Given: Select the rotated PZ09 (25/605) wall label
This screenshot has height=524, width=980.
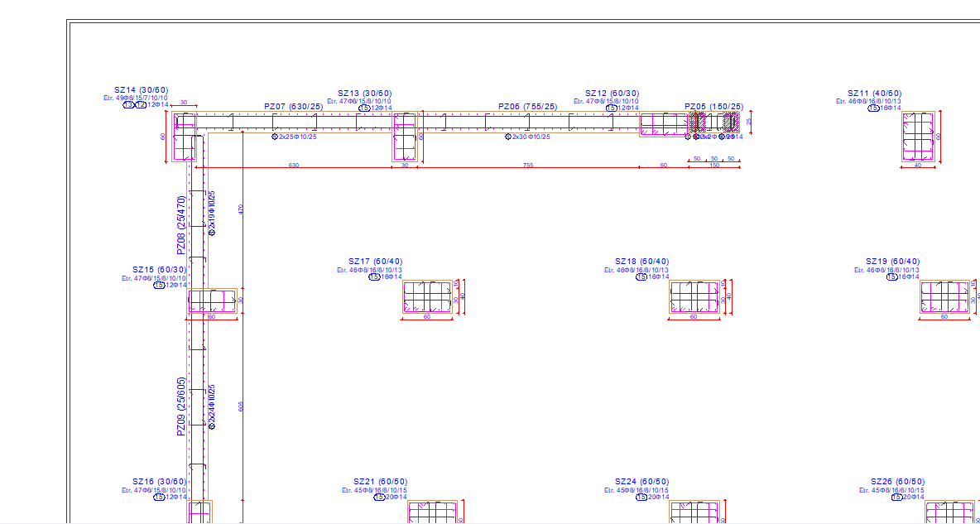Looking at the screenshot, I should click(181, 406).
